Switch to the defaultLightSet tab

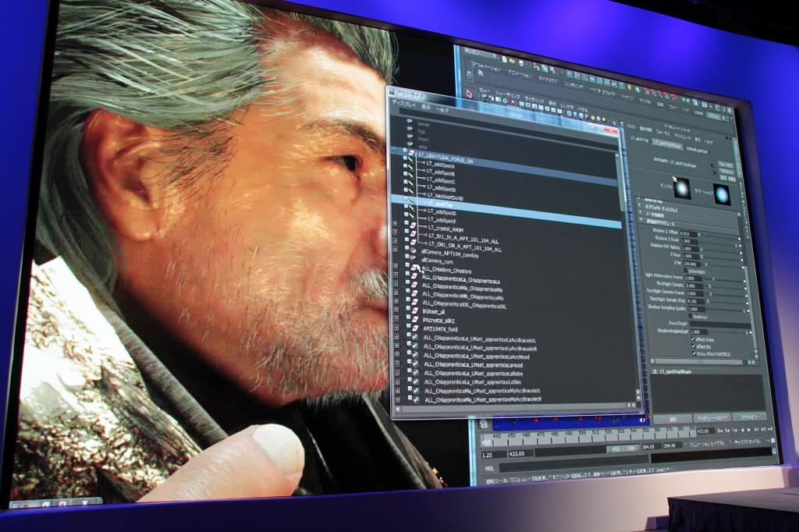coord(698,149)
